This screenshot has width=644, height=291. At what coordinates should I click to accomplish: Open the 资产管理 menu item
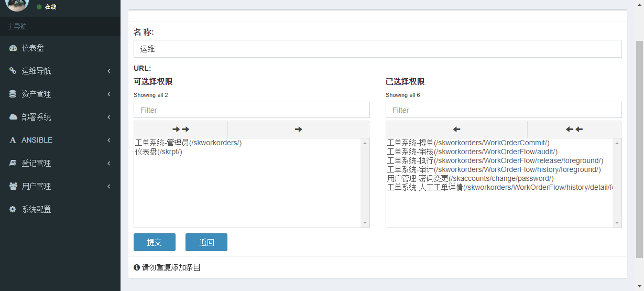point(60,94)
